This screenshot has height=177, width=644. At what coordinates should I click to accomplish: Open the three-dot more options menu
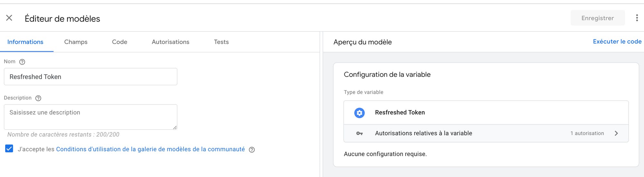[x=637, y=18]
